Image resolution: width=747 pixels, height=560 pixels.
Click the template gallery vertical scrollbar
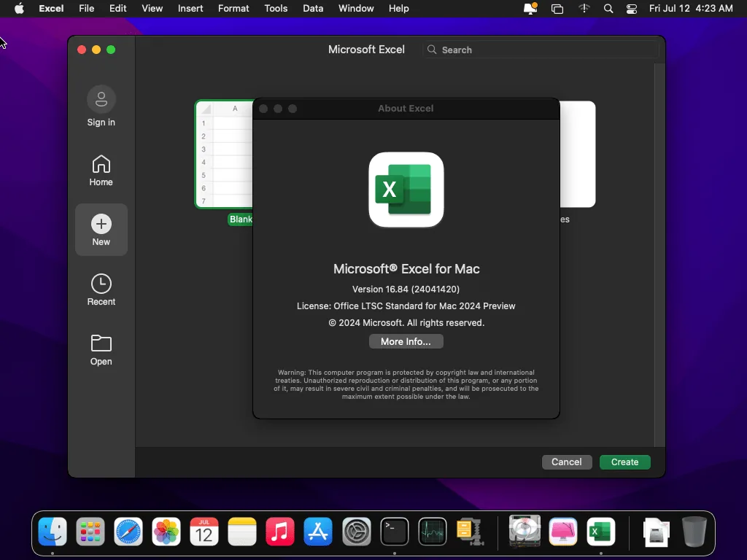click(x=659, y=254)
